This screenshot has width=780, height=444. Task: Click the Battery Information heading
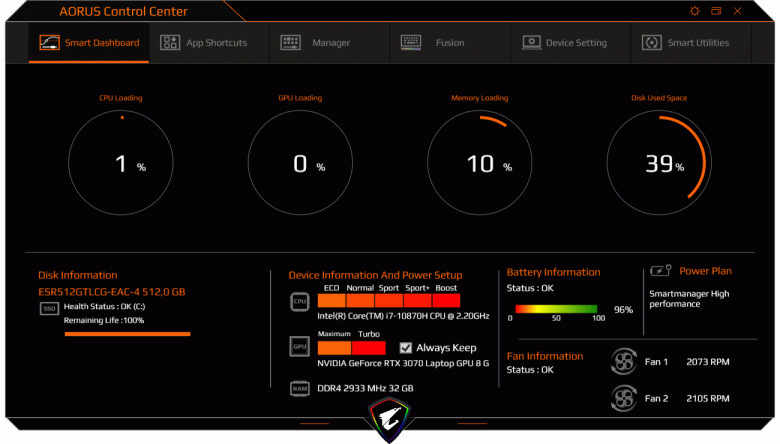click(553, 272)
